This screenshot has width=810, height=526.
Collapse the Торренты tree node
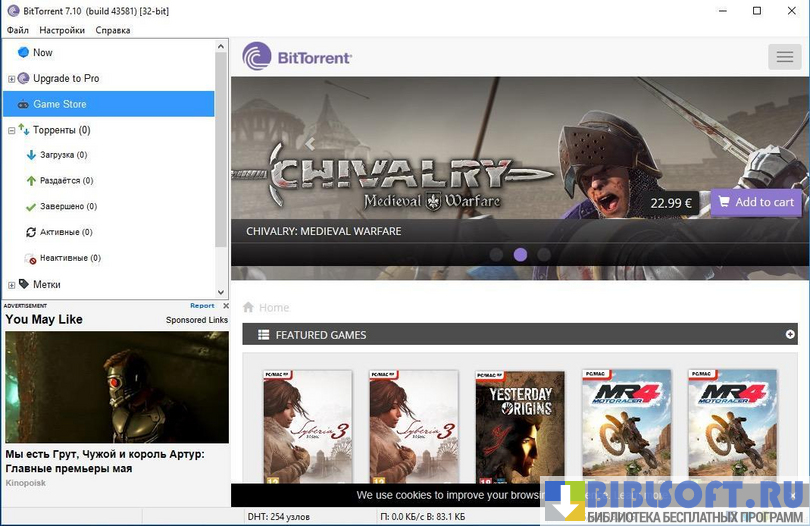(x=11, y=130)
